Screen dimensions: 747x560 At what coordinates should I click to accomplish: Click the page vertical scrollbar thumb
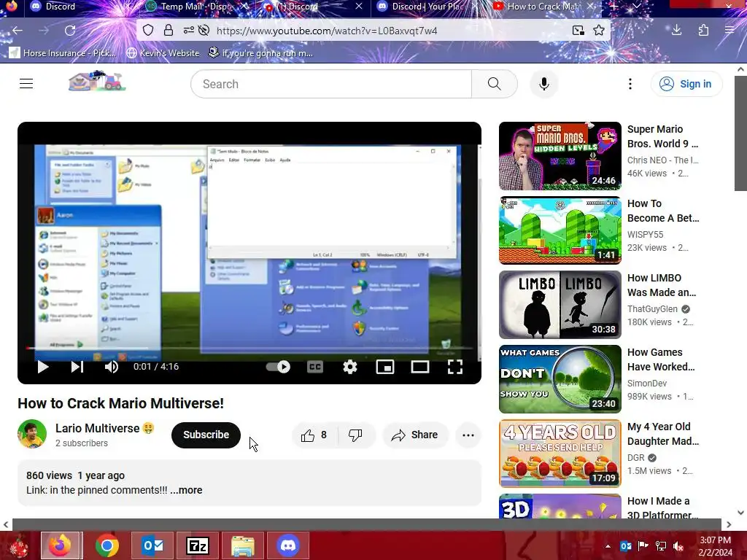pyautogui.click(x=740, y=133)
